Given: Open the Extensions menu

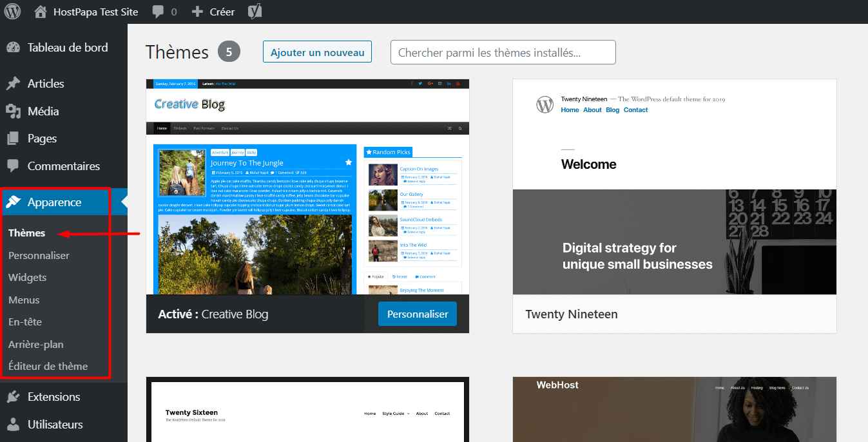Looking at the screenshot, I should [x=54, y=397].
